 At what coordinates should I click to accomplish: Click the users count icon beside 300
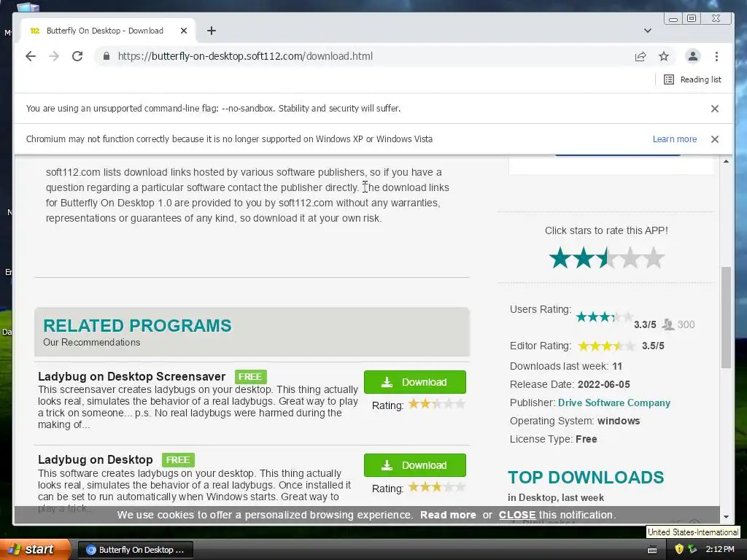click(x=668, y=324)
